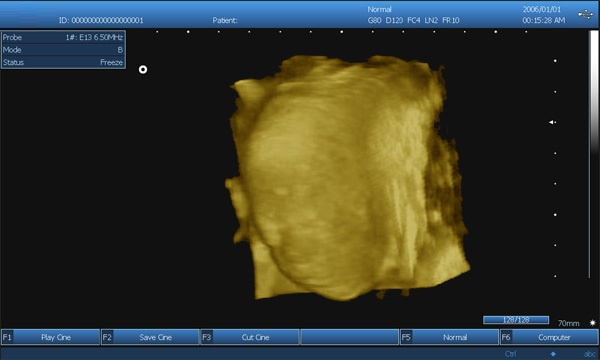Click the 3D rendered ultrasound volume image

click(x=346, y=178)
